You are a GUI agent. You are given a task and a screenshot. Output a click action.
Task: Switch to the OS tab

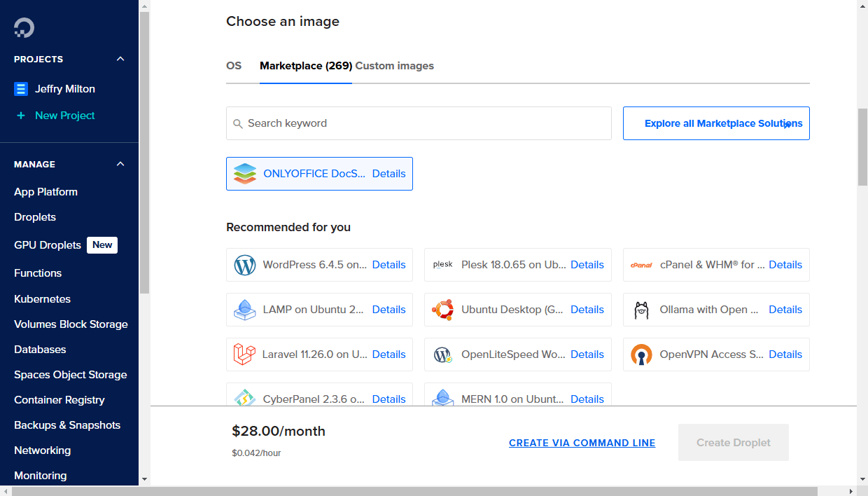(234, 65)
